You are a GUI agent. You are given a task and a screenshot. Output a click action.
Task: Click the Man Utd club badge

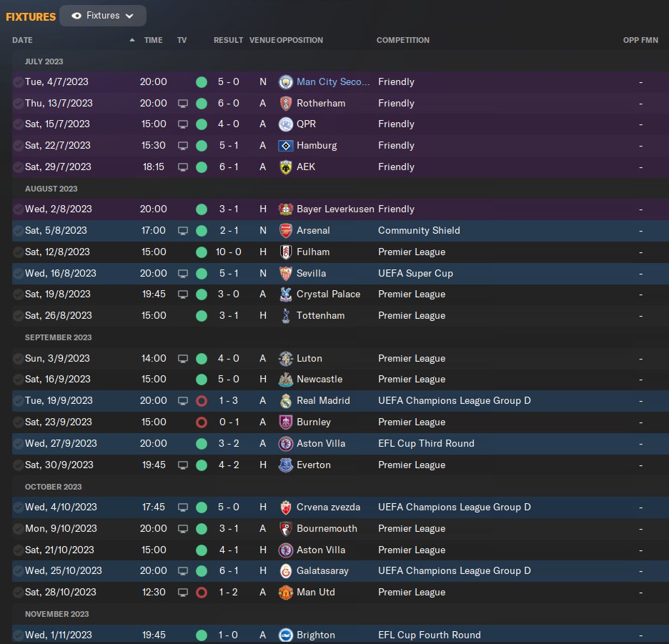pos(285,593)
